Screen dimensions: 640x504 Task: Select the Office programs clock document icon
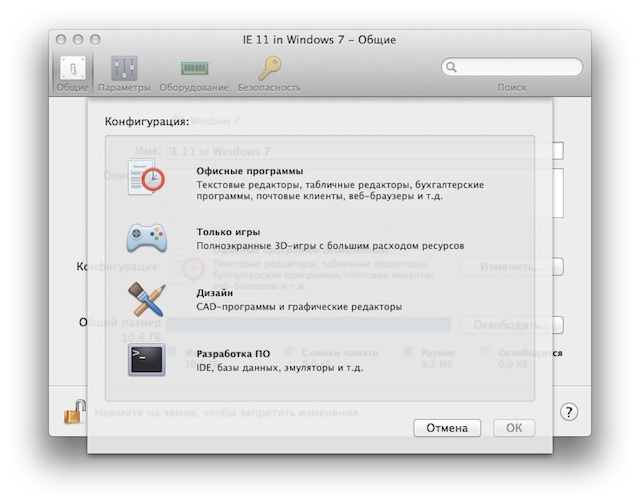point(146,178)
